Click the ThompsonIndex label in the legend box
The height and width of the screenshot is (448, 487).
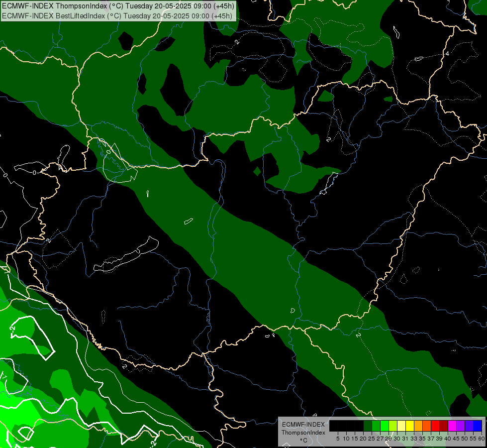[303, 433]
